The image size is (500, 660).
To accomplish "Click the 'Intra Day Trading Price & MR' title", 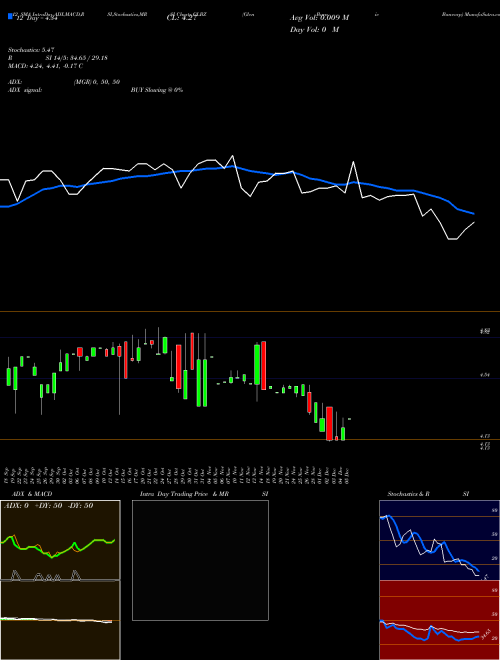I will tap(184, 494).
